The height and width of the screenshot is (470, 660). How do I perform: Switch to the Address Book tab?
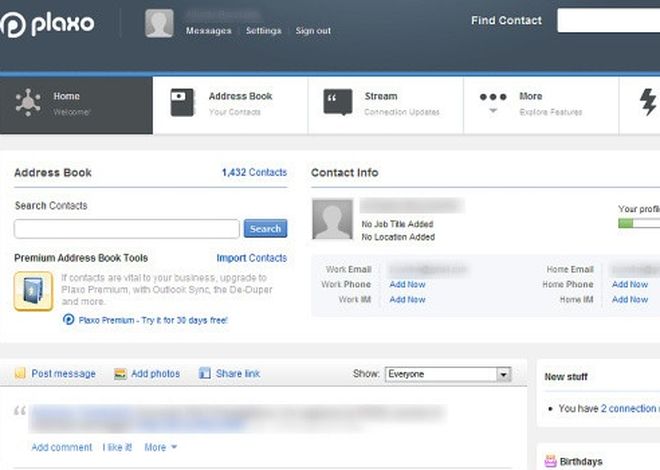(230, 105)
